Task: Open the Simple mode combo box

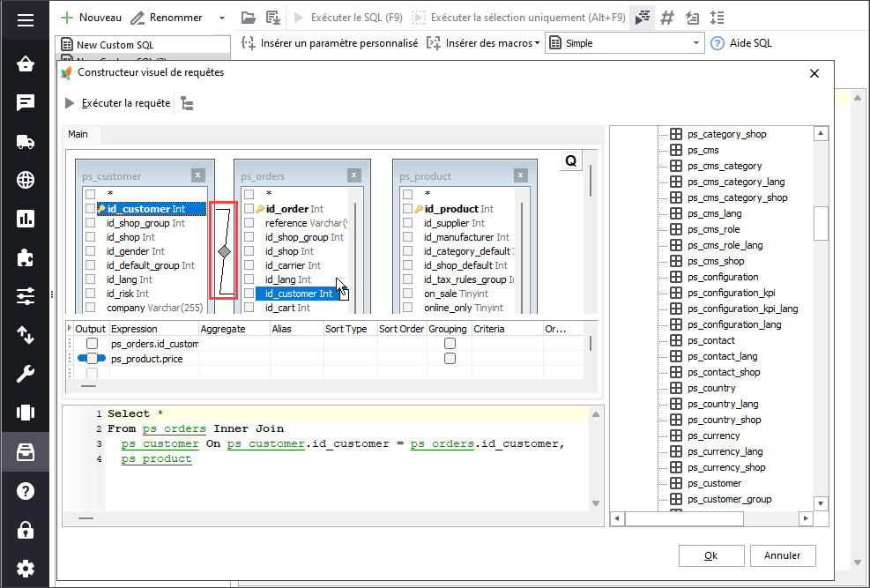Action: [625, 43]
